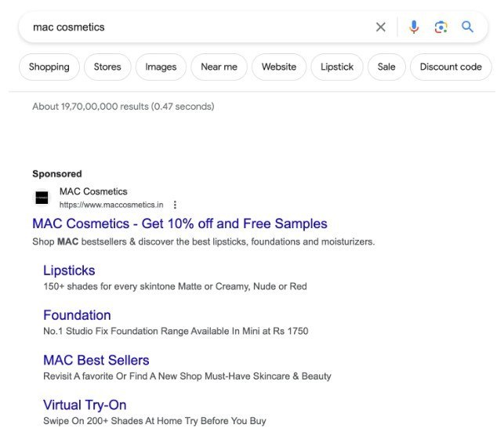Screen dimensions: 504x443
Task: Clear the search box with the X icon
Action: click(x=381, y=27)
